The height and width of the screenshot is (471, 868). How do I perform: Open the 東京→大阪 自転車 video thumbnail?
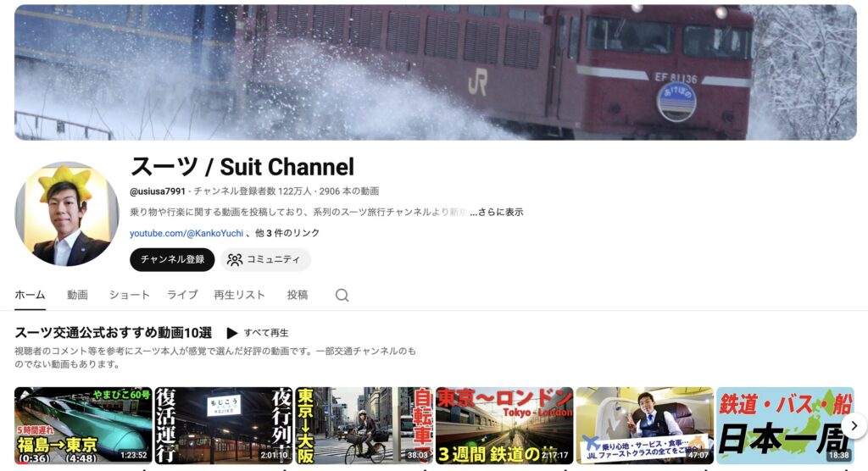(x=364, y=425)
